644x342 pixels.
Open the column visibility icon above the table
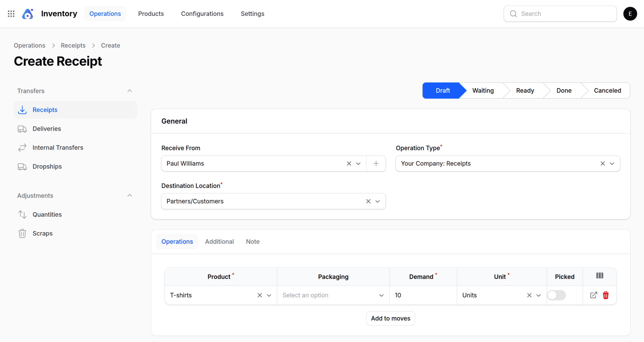[599, 276]
